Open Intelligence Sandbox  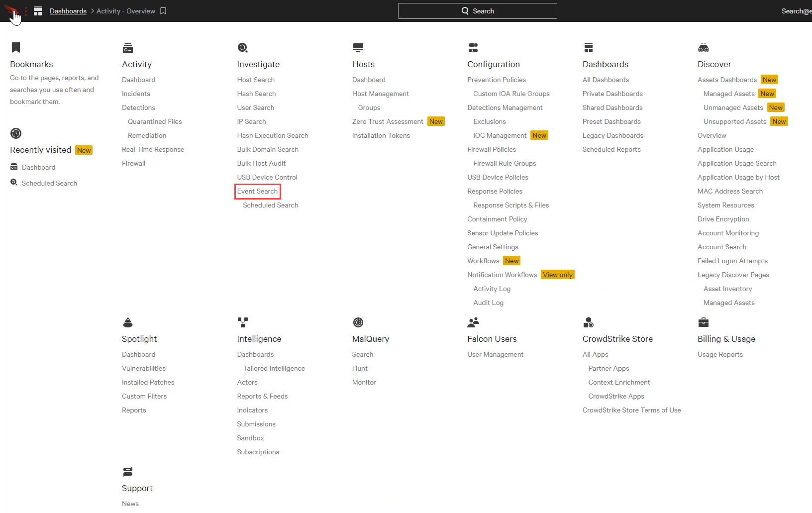pos(250,438)
